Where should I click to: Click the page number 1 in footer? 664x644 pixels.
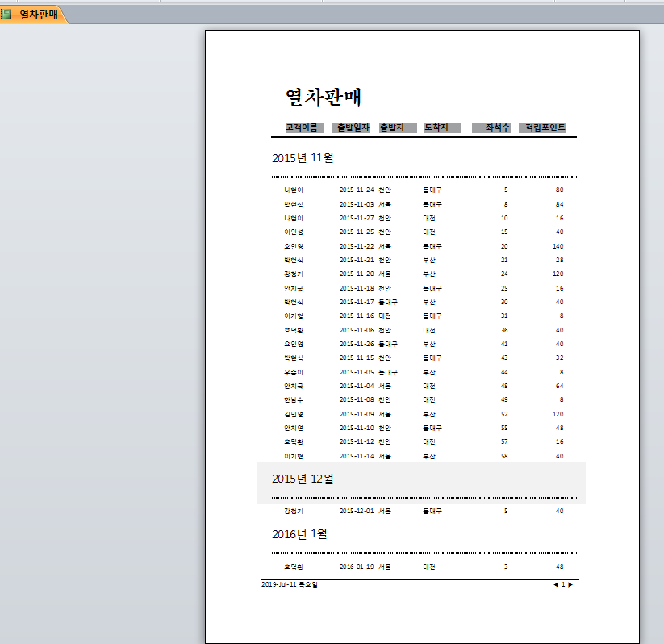(563, 584)
